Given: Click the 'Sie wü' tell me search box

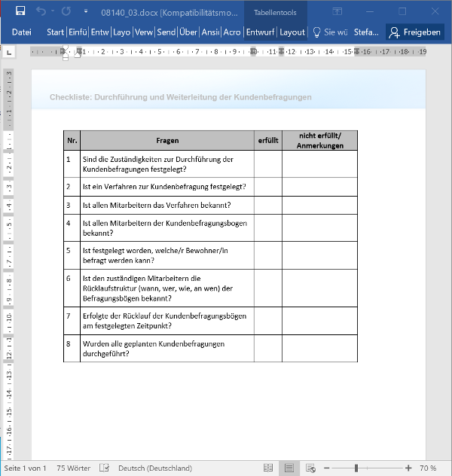Looking at the screenshot, I should pos(330,32).
